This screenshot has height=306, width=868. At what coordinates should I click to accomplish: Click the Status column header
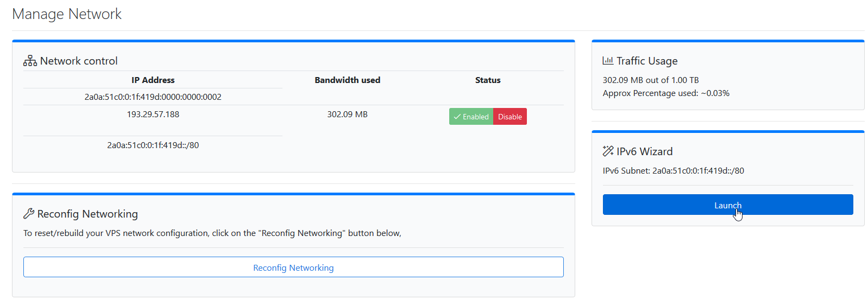(488, 80)
